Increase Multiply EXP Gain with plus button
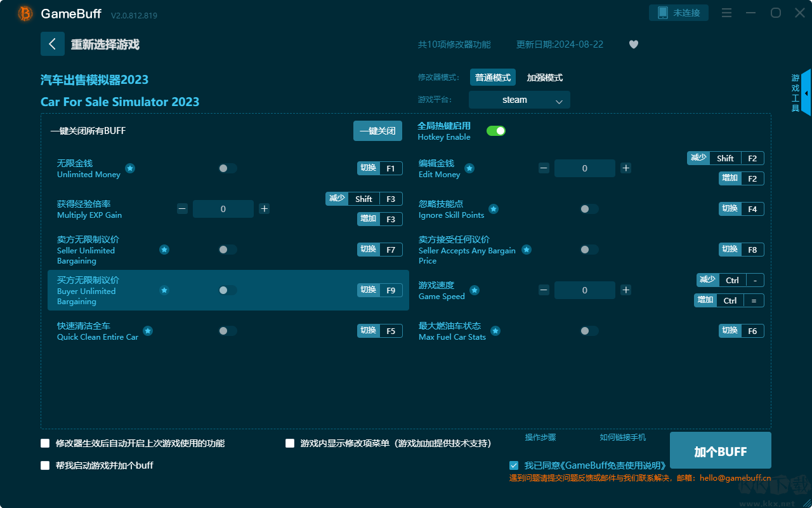The width and height of the screenshot is (812, 508). click(x=264, y=209)
